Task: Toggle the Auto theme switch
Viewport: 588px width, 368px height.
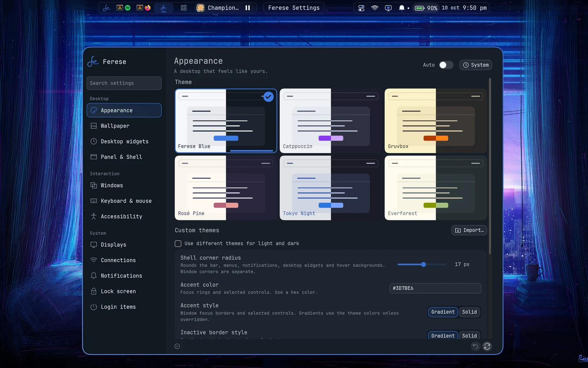Action: (446, 65)
